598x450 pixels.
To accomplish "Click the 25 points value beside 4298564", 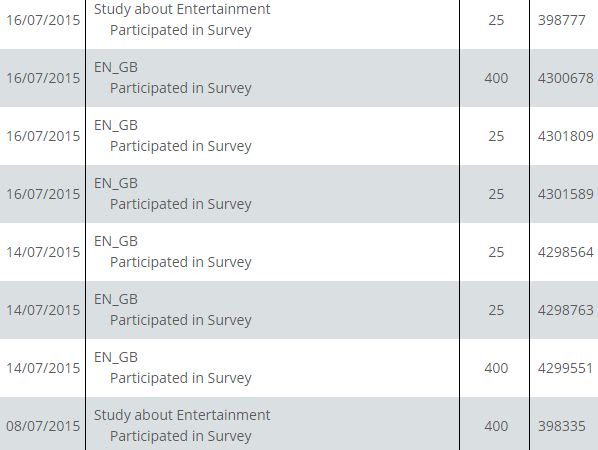I will [496, 252].
